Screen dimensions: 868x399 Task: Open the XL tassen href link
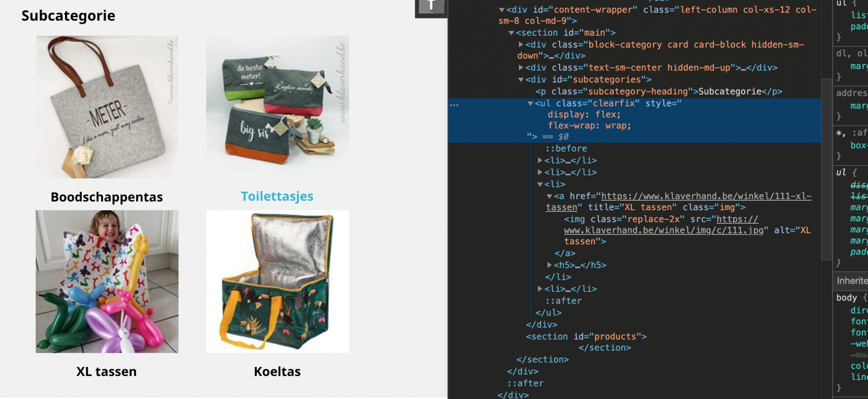[x=679, y=202]
